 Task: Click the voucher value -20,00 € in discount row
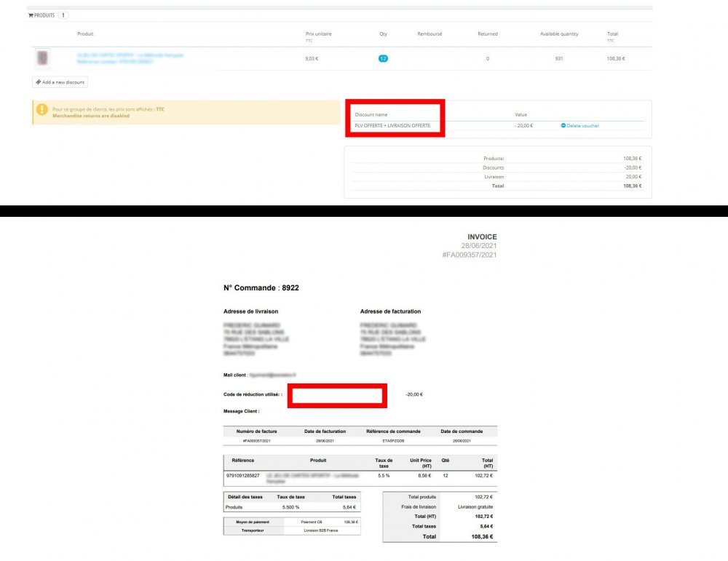tap(523, 126)
